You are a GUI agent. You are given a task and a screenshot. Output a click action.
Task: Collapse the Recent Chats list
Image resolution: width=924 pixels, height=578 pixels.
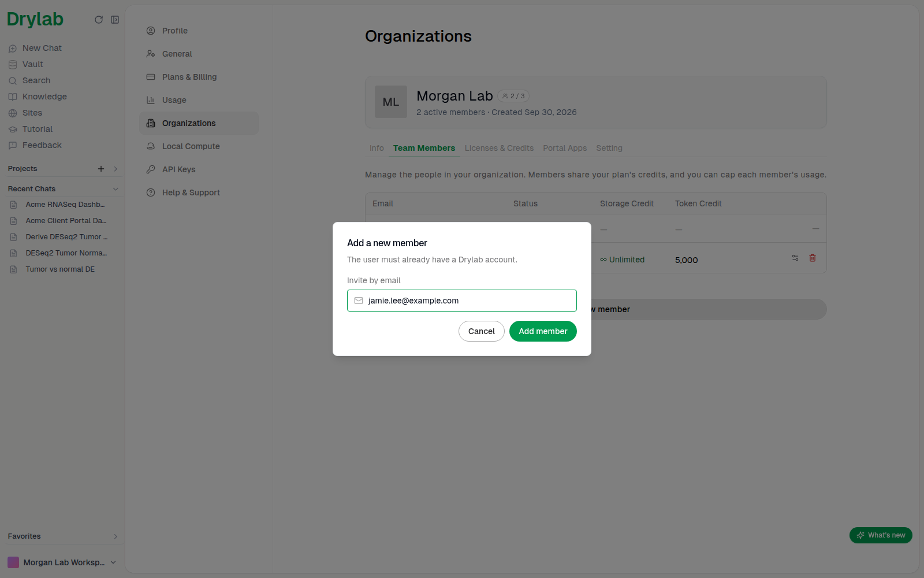click(115, 189)
